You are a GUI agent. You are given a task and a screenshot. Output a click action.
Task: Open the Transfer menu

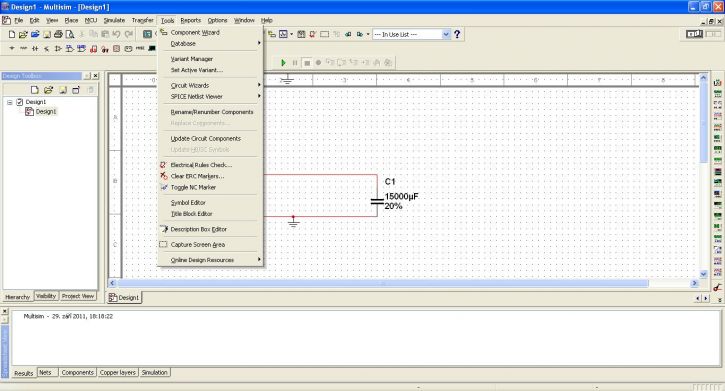click(142, 20)
